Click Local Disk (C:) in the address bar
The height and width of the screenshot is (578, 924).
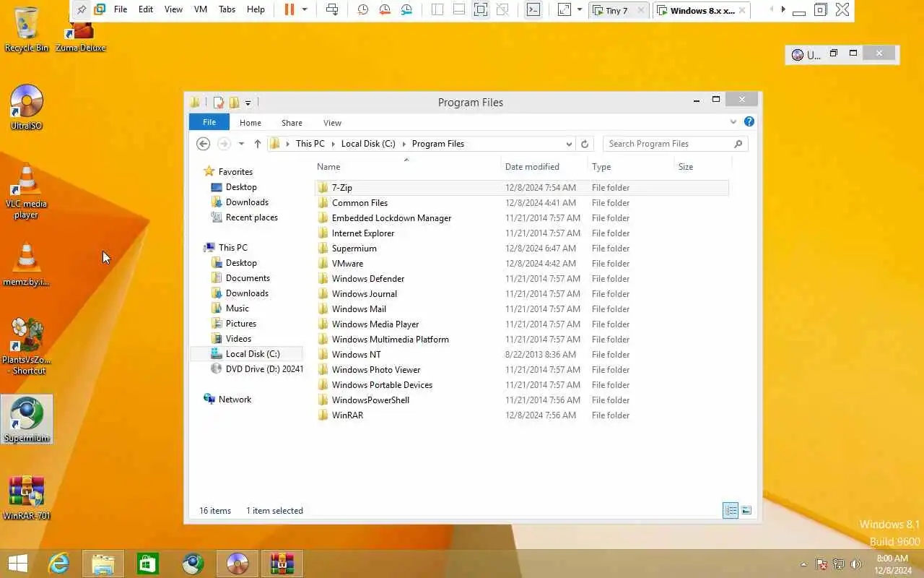point(368,144)
